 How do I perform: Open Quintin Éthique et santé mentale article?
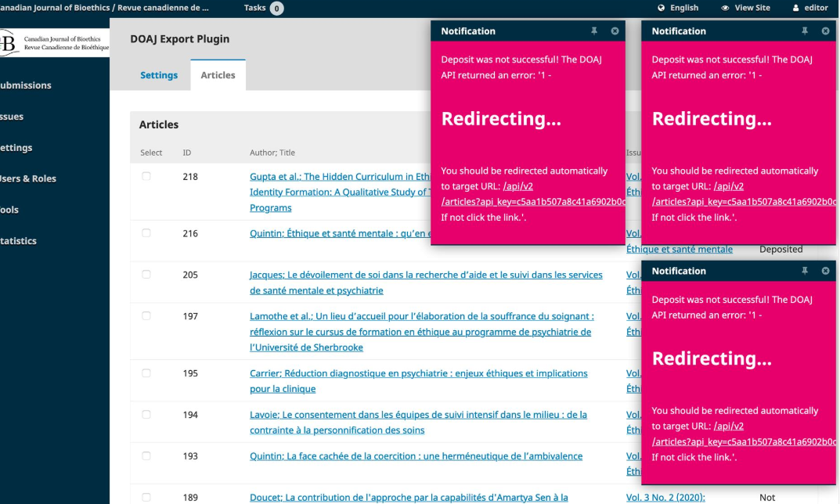pyautogui.click(x=341, y=233)
